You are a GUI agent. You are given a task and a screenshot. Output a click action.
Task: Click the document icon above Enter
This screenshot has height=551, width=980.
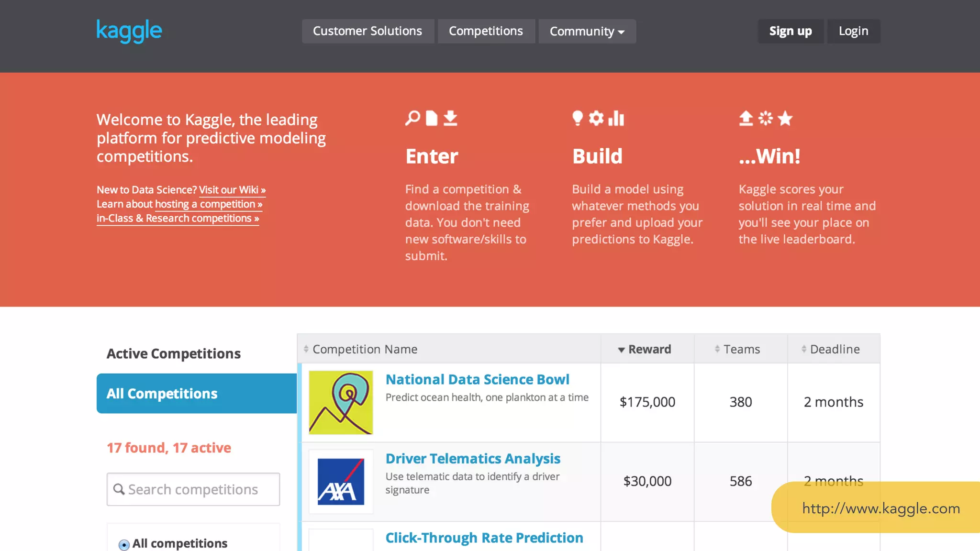point(432,118)
